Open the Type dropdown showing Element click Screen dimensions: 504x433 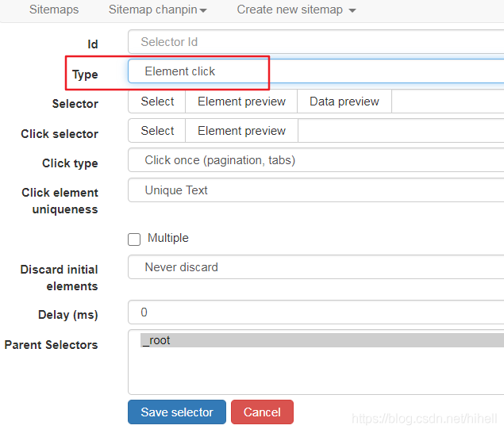coord(316,71)
